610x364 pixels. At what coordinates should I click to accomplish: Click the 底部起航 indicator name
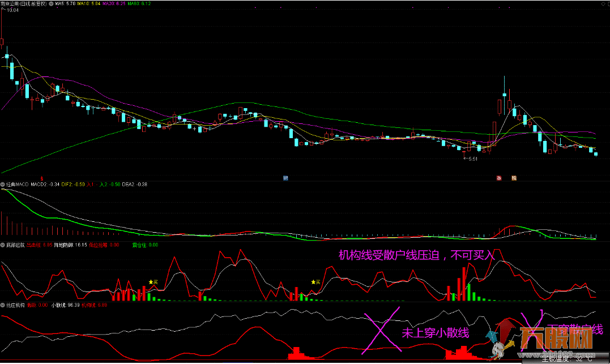[15, 245]
